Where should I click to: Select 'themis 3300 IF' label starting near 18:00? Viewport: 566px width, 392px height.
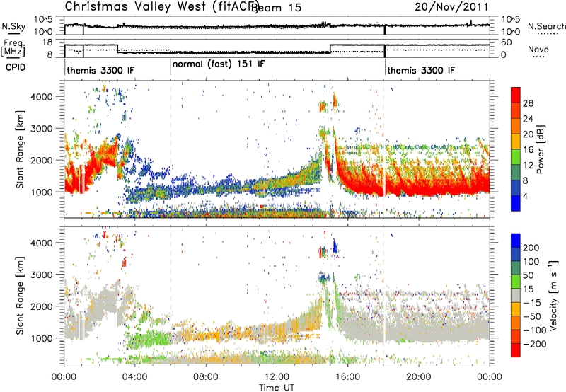coord(421,70)
